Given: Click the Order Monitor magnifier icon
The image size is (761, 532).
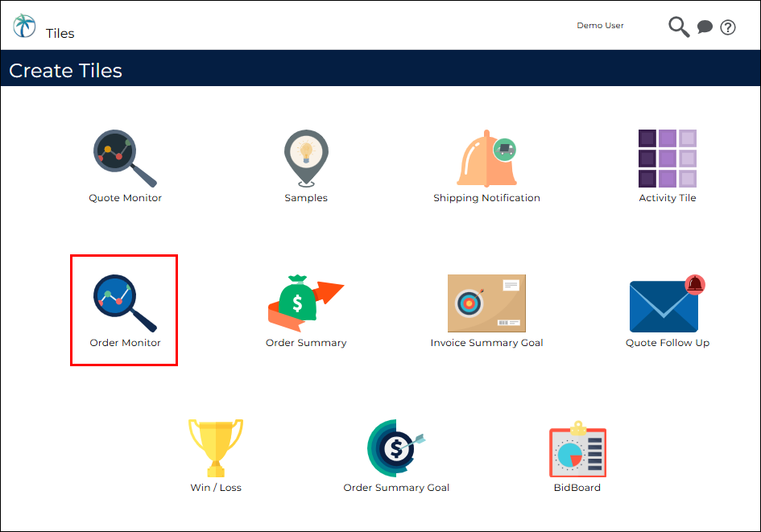Looking at the screenshot, I should [125, 303].
